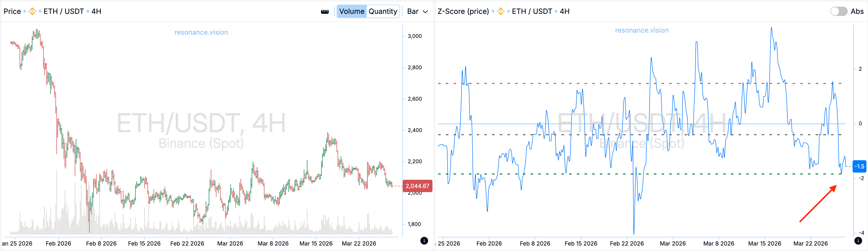Select the ruler measure tool
Screen dimensions: 868x251
coord(325,12)
